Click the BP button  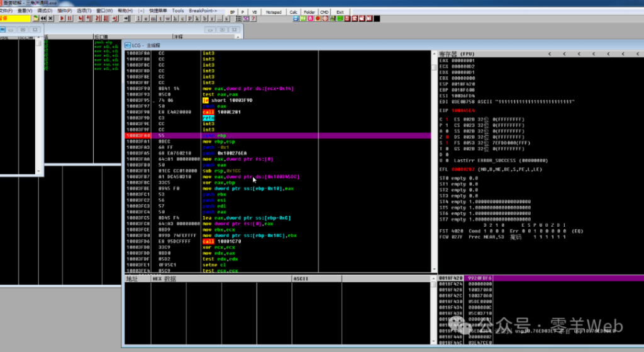[233, 12]
